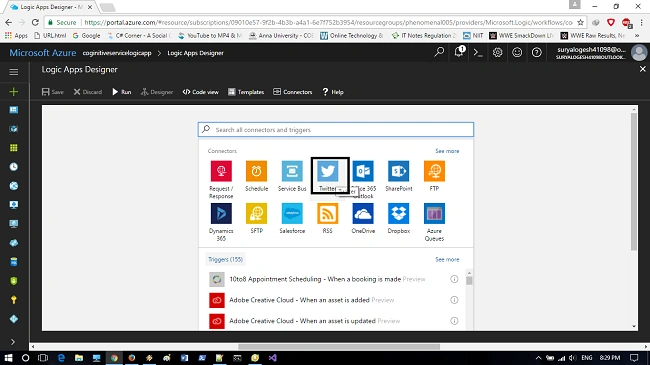Choose the Schedule connector icon
Screen dimensions: 650x365
[x=256, y=171]
